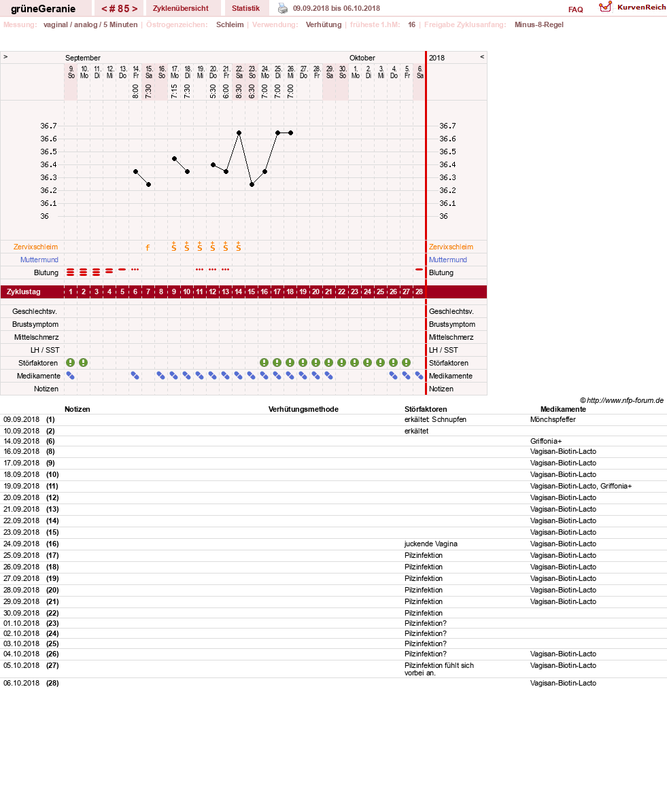This screenshot has height=812, width=667.
Task: Click the 7:15 measurement time on 17 September
Action: point(174,91)
